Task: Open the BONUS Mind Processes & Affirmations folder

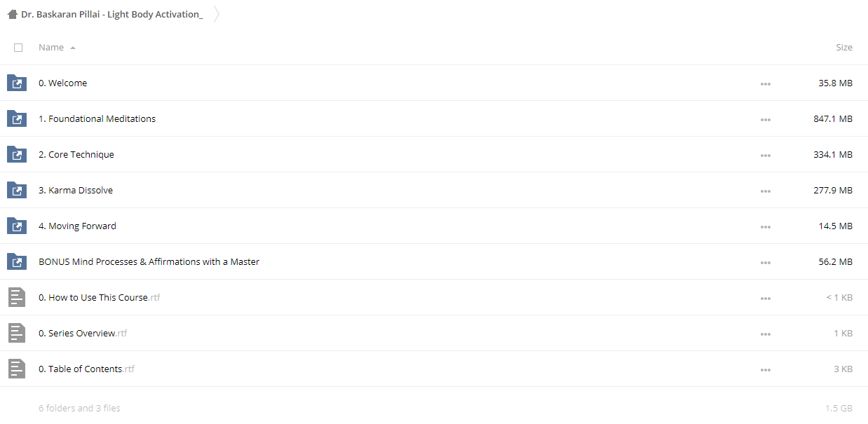Action: pos(149,261)
